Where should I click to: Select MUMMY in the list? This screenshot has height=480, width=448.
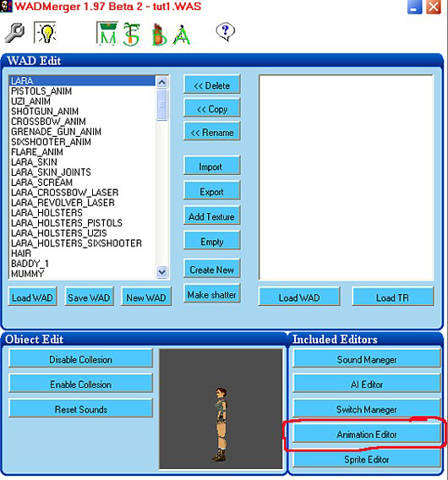[82, 273]
